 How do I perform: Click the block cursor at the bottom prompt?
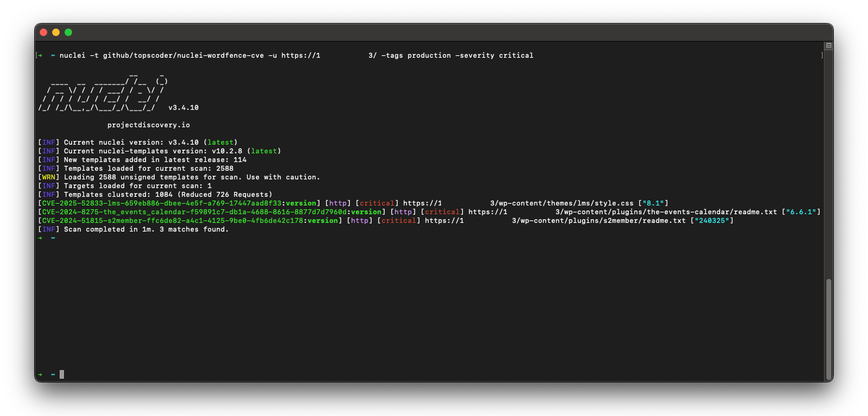click(61, 374)
